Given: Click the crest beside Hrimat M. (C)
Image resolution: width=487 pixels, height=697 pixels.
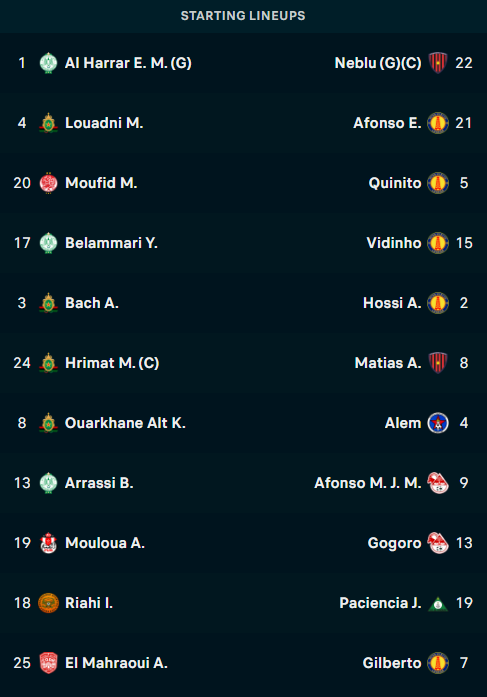Looking at the screenshot, I should (x=48, y=363).
